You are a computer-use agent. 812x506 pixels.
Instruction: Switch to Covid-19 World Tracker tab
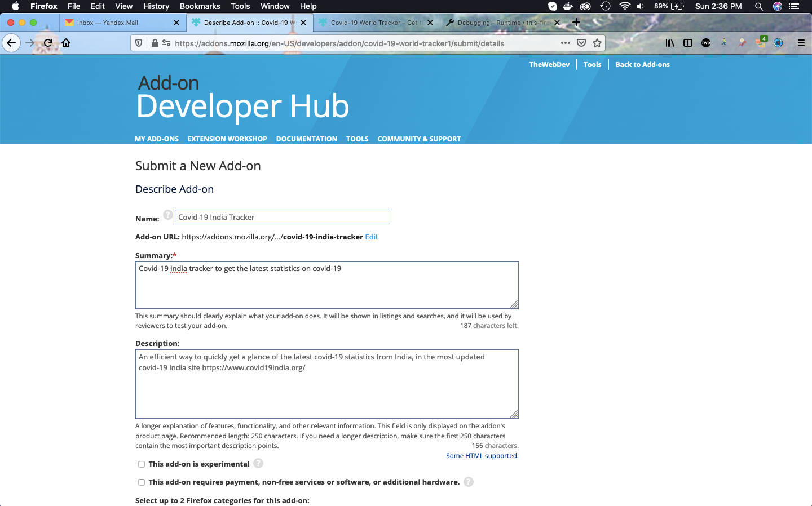coord(376,23)
